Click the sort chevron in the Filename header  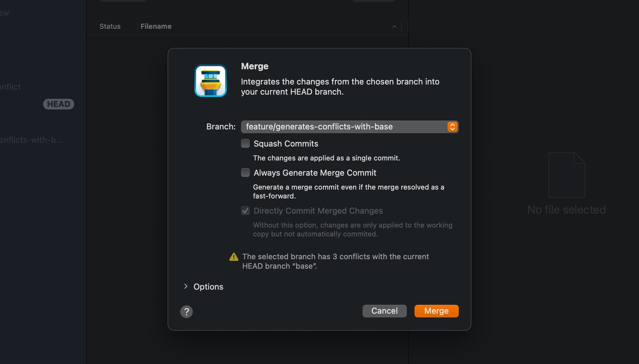[394, 26]
